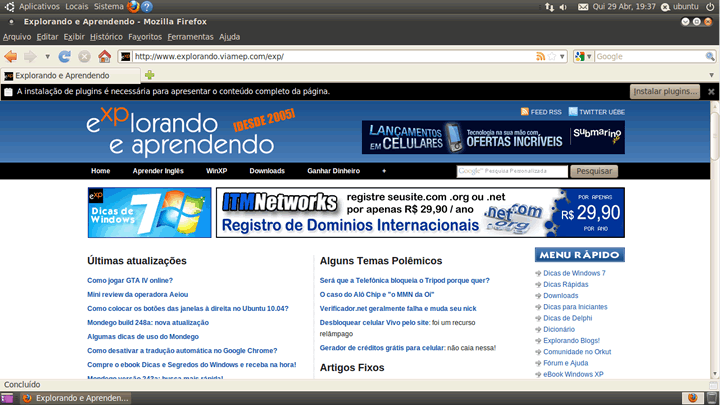Click WinXP in the site navigation
This screenshot has width=720, height=405.
tap(216, 171)
